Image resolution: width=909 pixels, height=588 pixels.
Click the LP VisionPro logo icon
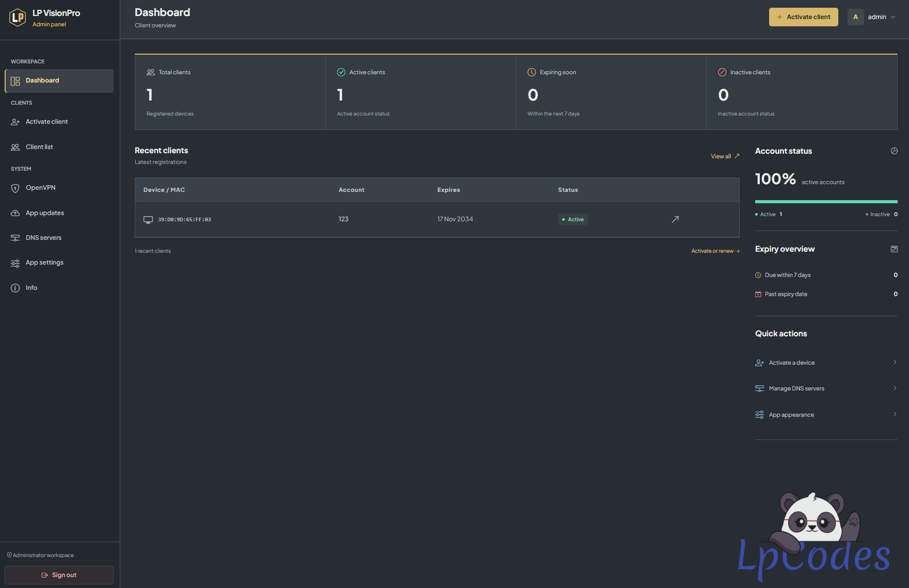18,18
